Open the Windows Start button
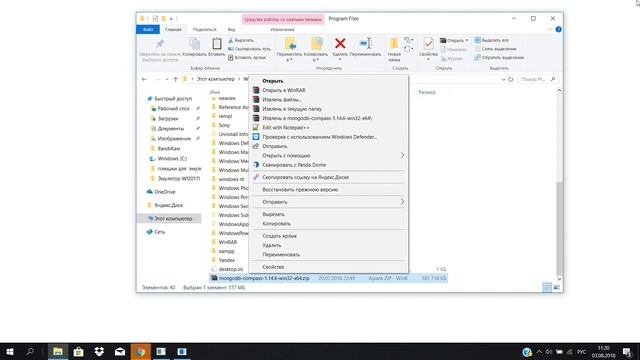Image resolution: width=640 pixels, height=360 pixels. coord(10,351)
